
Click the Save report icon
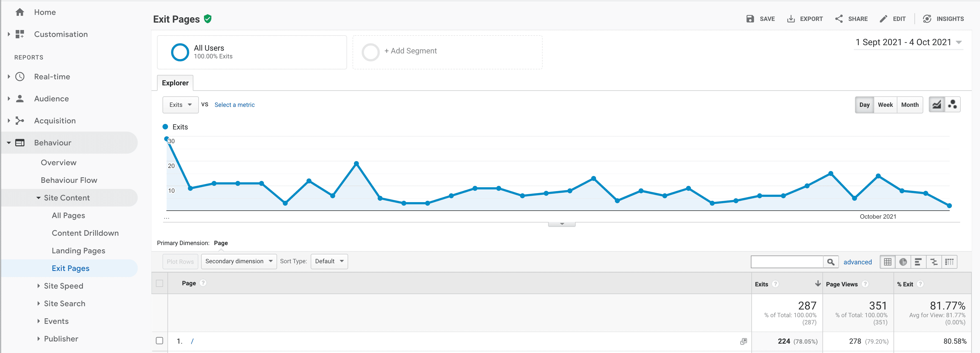750,19
